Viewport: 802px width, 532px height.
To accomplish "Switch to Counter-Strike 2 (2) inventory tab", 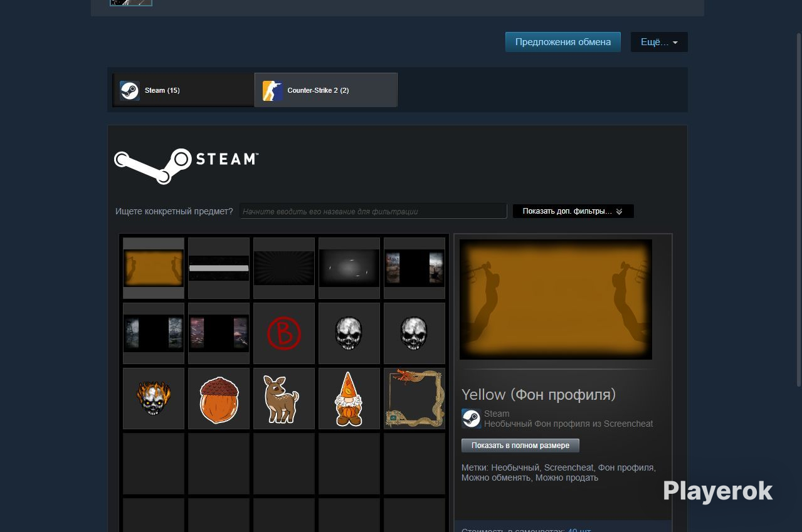I will coord(326,90).
